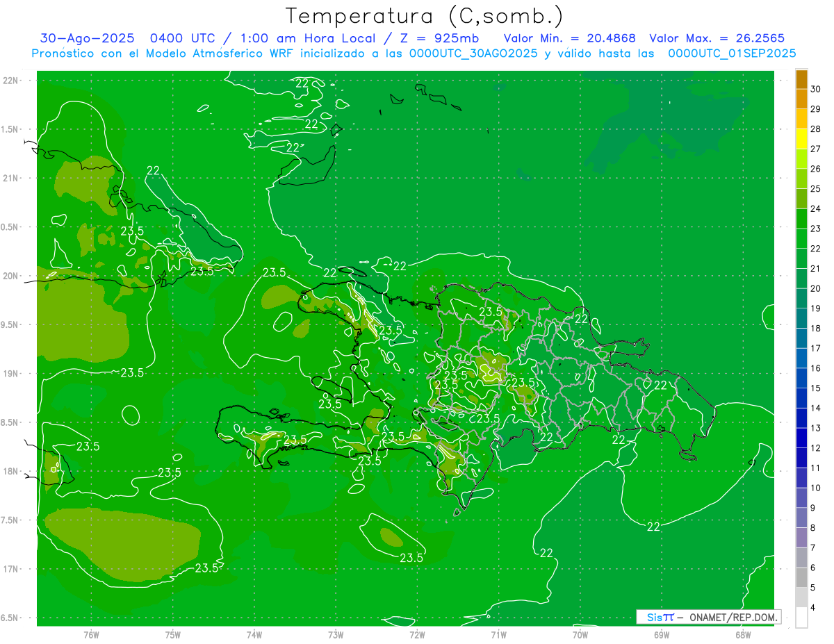834x644 pixels.
Task: Click the '21N' latitude axis label
Action: (x=10, y=178)
